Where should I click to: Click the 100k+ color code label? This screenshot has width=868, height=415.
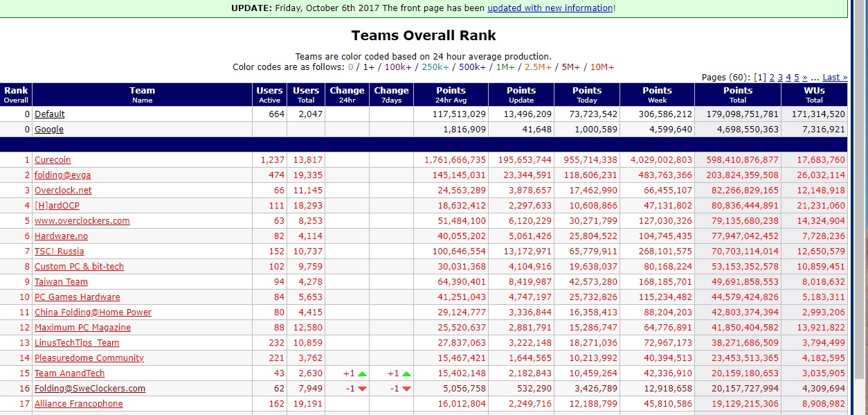tap(398, 67)
